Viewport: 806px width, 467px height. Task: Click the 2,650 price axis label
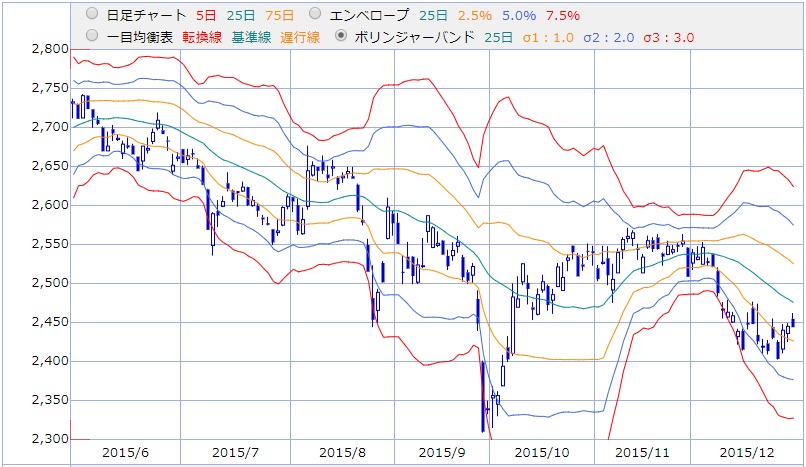click(x=50, y=166)
